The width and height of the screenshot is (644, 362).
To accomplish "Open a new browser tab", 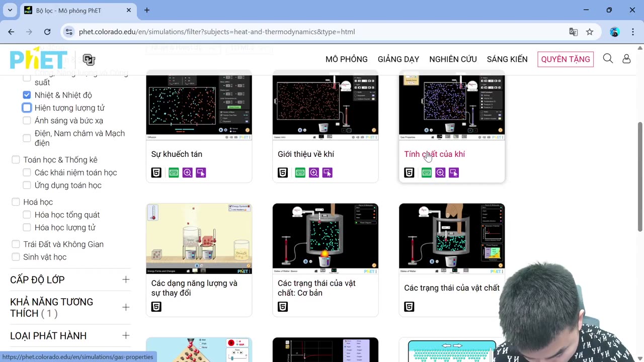I will click(x=147, y=10).
